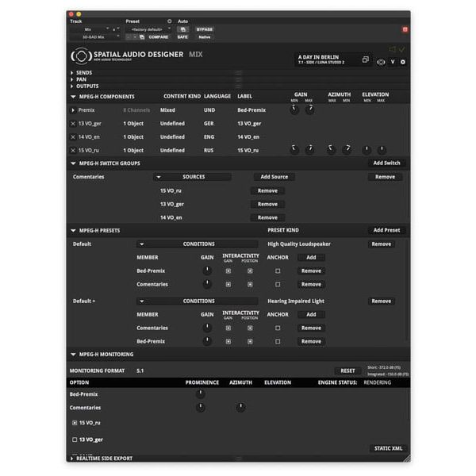Expand the Premix component row
This screenshot has height=476, width=476.
(73, 110)
